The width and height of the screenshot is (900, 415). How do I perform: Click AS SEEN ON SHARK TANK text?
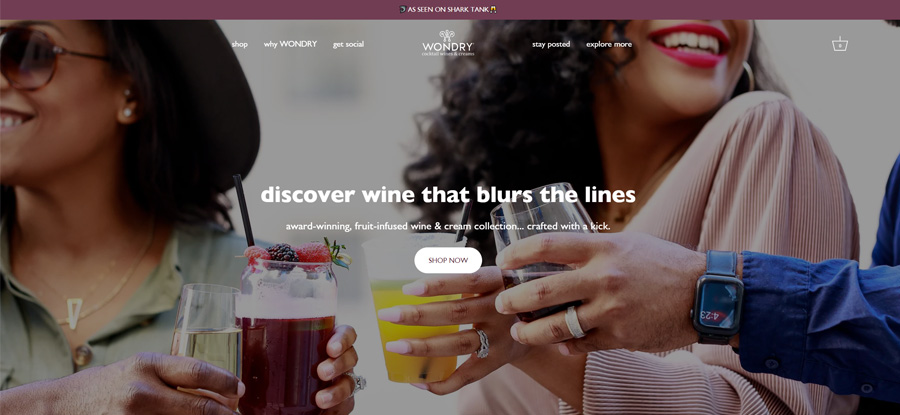pos(448,10)
